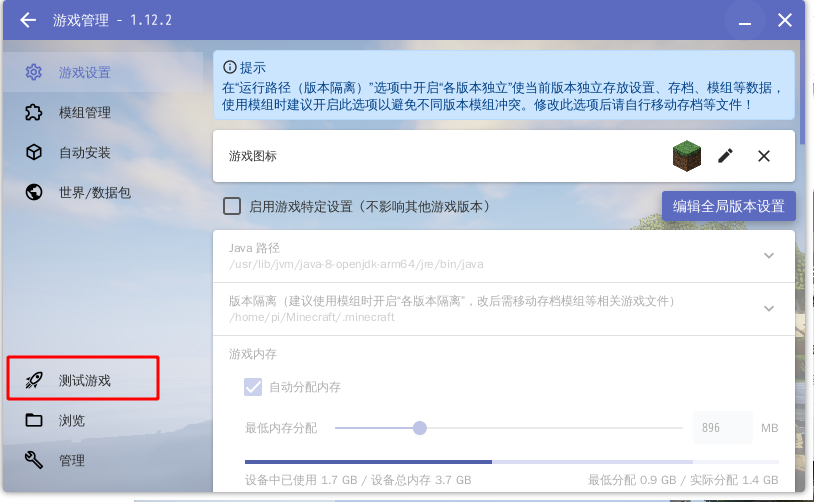Switch to 模组管理 tab label
This screenshot has height=502, width=814.
[x=85, y=112]
